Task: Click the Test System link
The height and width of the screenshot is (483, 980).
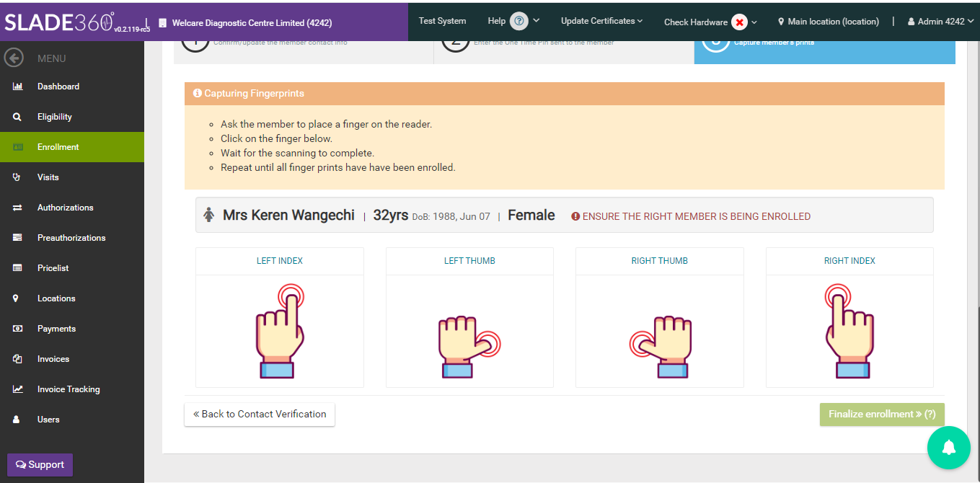Action: 442,21
